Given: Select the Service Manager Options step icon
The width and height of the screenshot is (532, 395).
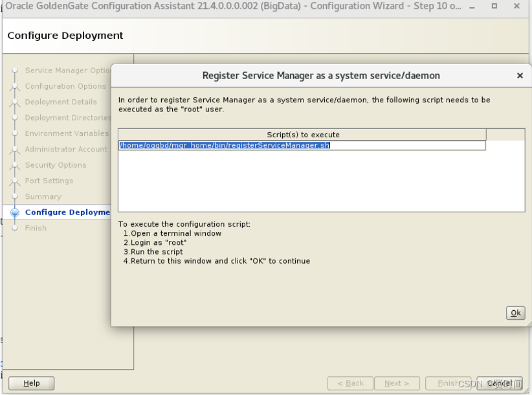Looking at the screenshot, I should pyautogui.click(x=15, y=70).
